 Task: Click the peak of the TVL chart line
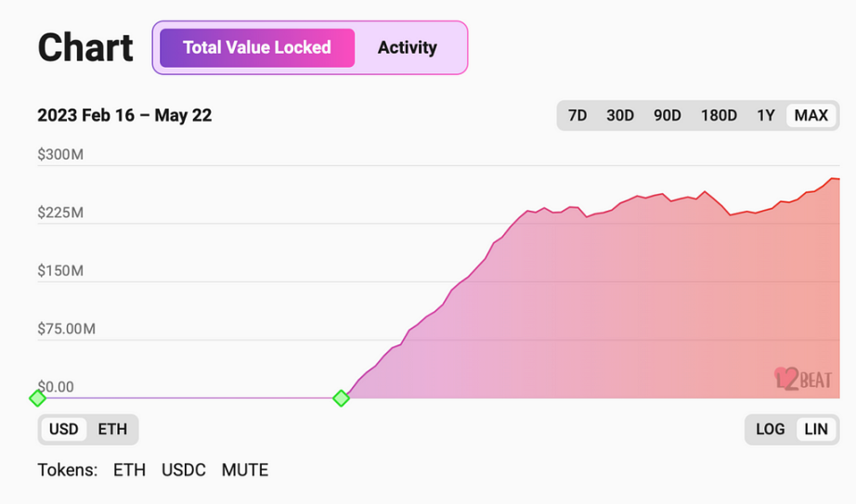coord(833,178)
